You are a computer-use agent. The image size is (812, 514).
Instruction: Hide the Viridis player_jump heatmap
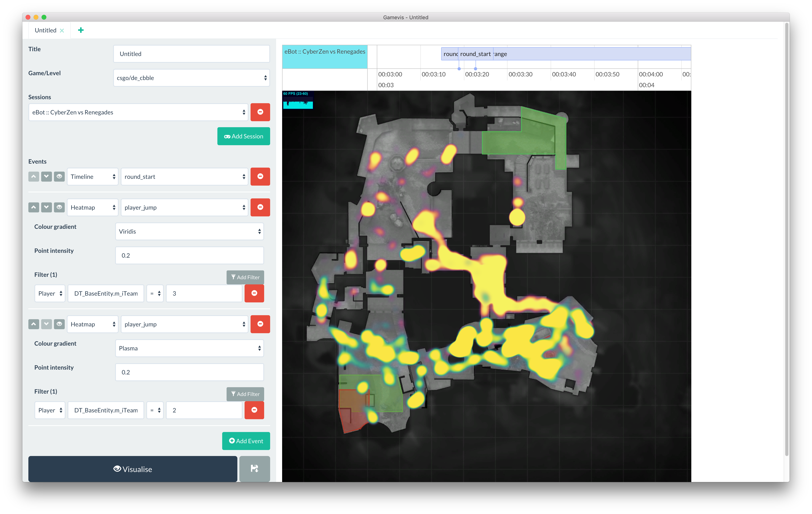coord(59,207)
